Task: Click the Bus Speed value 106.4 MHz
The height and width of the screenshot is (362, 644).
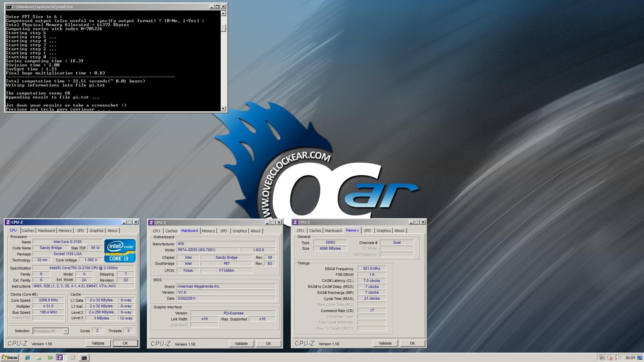Action: [x=48, y=312]
